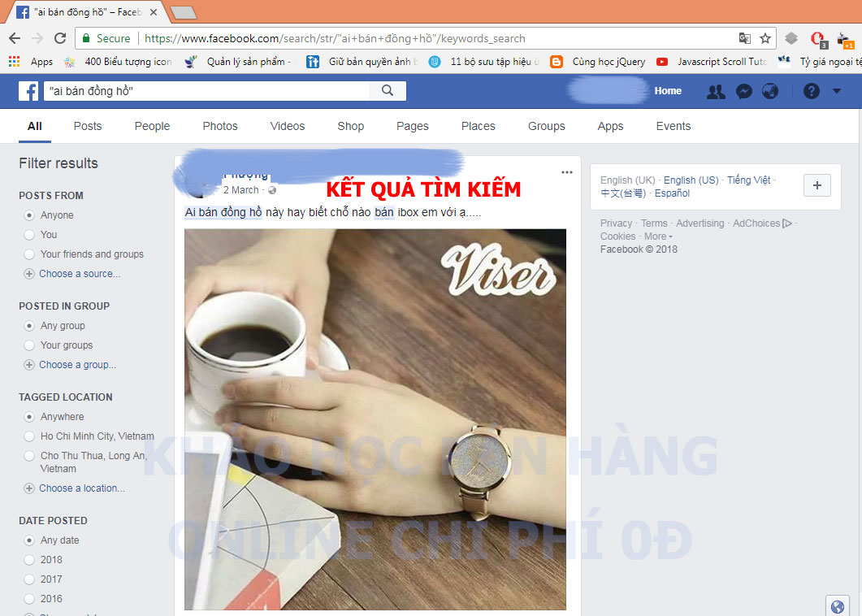The image size is (862, 616).
Task: Open the Apps grid bookmark
Action: click(x=31, y=62)
